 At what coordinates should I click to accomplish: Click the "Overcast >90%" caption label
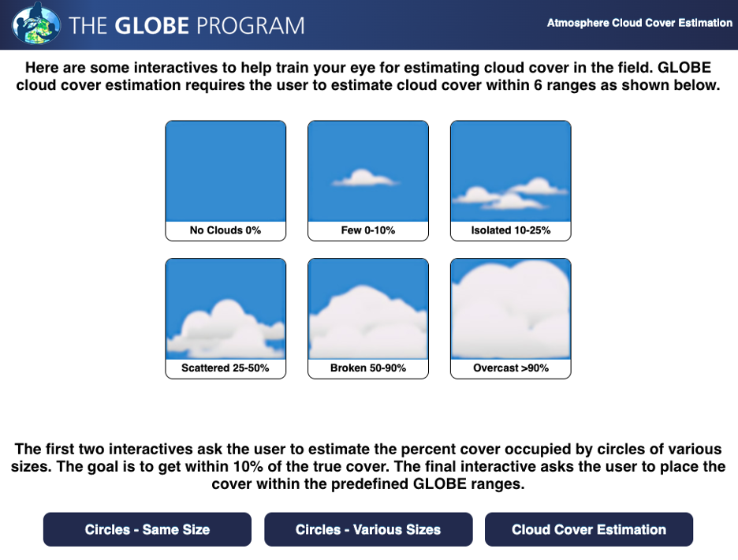(x=510, y=368)
